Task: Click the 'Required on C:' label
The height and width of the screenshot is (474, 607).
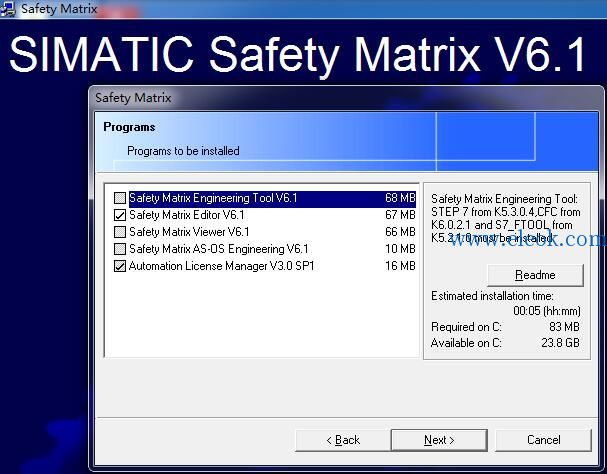Action: pos(466,327)
